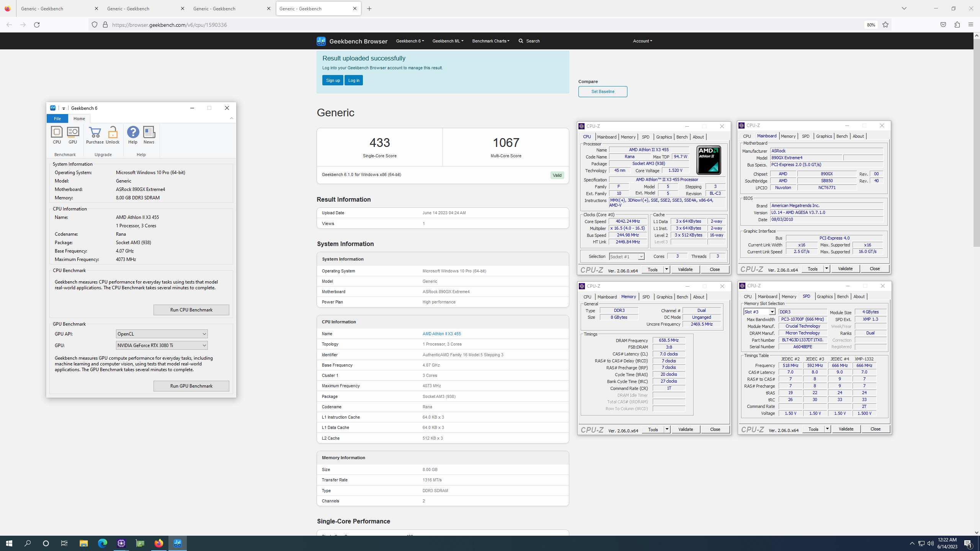Open volume control in system tray
The width and height of the screenshot is (980, 551).
[931, 543]
